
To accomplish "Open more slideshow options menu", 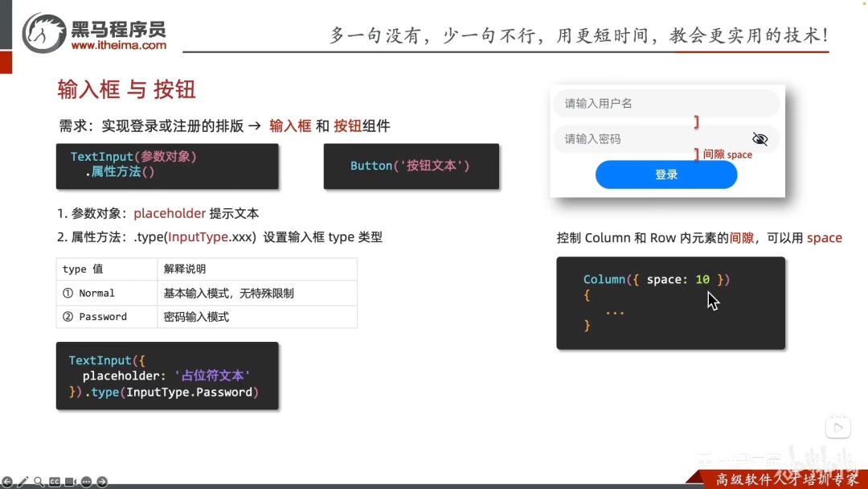I will (x=86, y=482).
